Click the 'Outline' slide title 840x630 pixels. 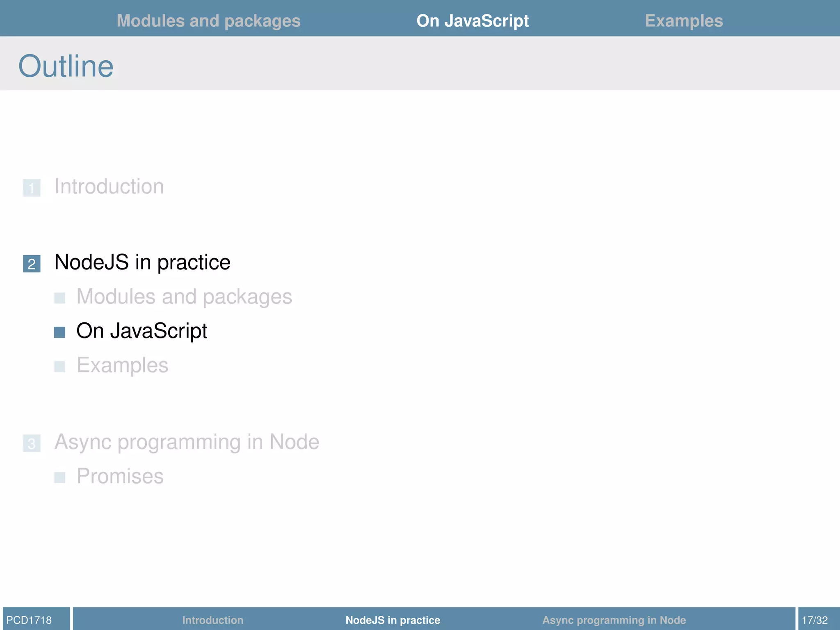tap(66, 66)
